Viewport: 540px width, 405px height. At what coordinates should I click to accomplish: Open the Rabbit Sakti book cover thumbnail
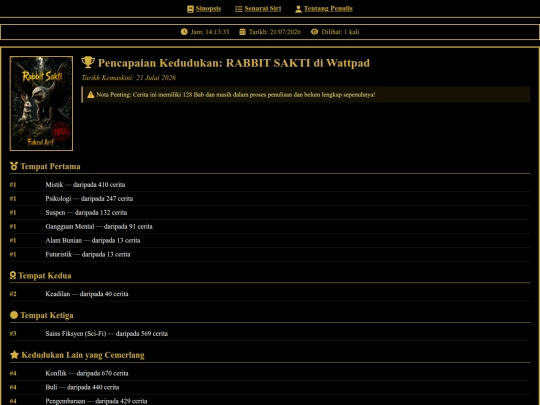(x=41, y=103)
